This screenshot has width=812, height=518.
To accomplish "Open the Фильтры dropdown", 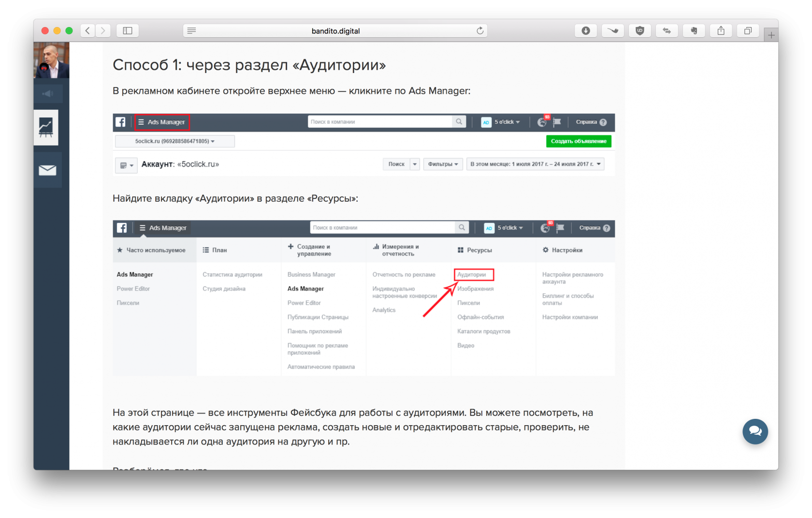I will [443, 164].
